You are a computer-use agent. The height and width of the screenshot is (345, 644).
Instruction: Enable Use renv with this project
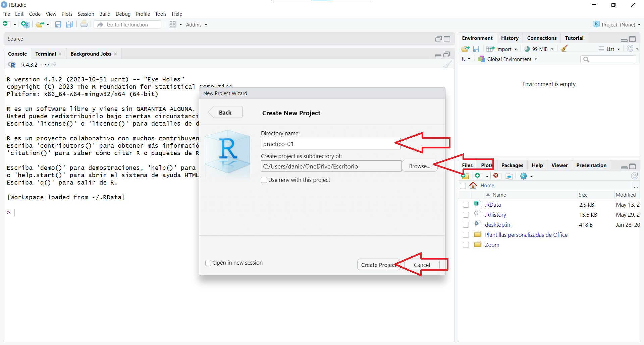264,180
